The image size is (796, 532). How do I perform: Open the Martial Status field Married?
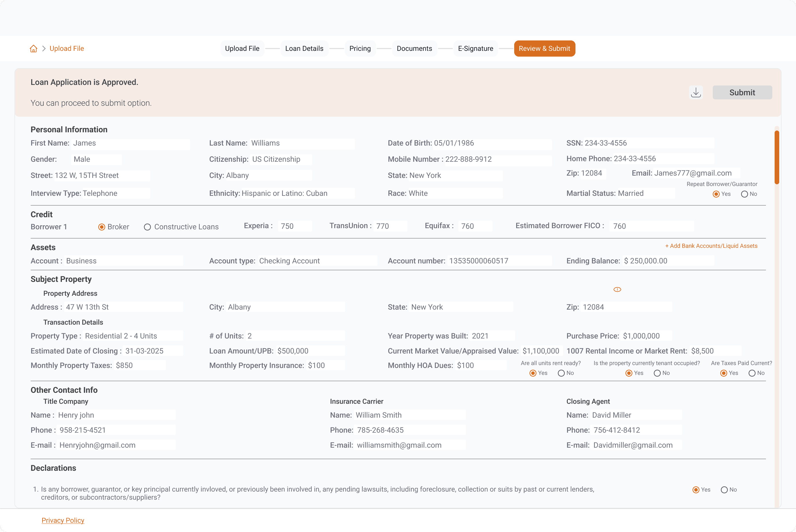[646, 194]
